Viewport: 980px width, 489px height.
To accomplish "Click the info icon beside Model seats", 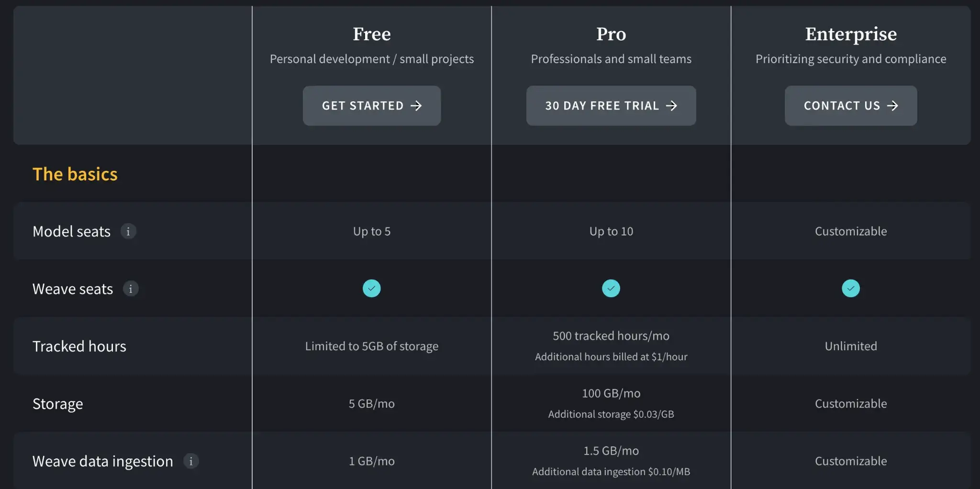I will [128, 232].
